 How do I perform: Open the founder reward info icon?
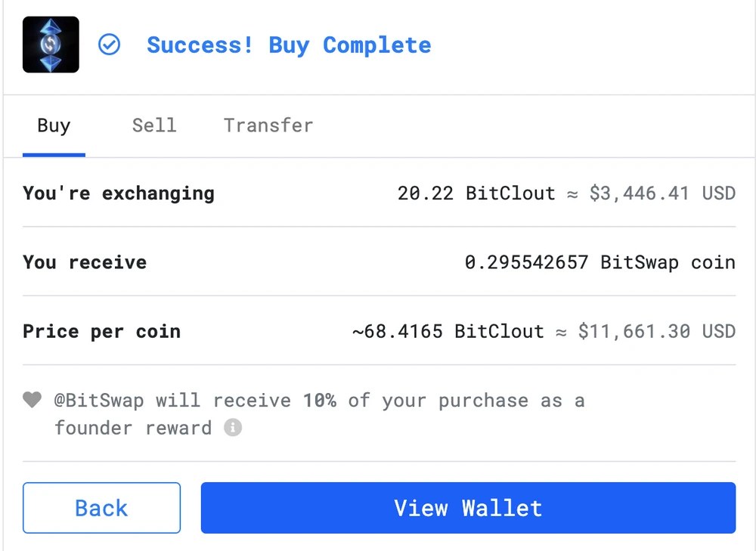pyautogui.click(x=234, y=429)
